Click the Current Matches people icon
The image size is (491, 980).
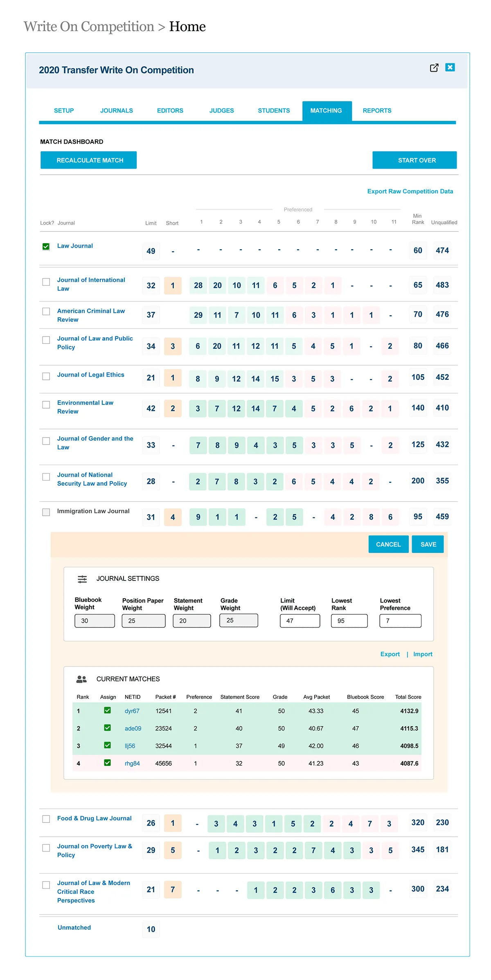[81, 679]
